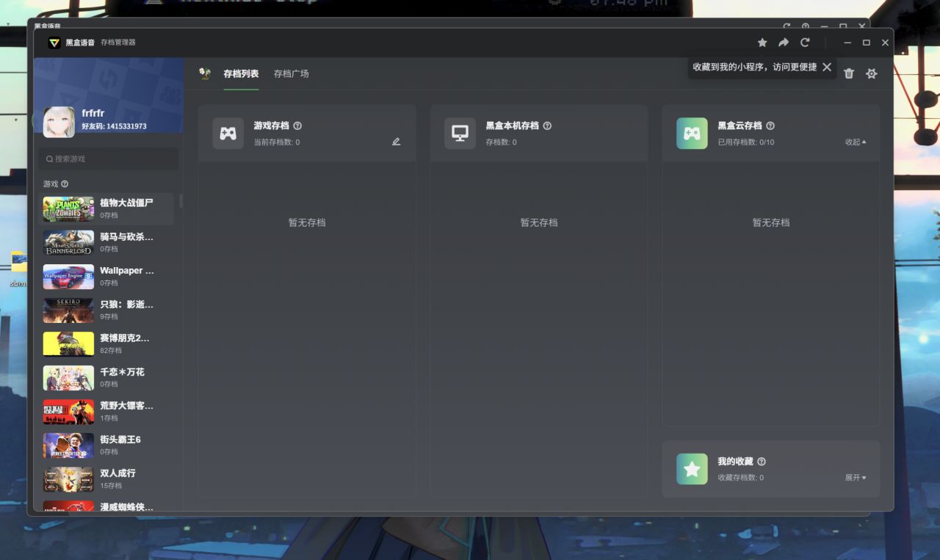Select 植物大战僵尸 in the game list

point(106,208)
